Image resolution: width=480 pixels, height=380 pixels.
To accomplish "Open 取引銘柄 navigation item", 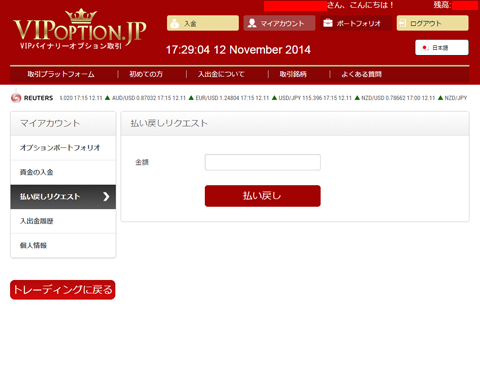I will click(x=293, y=74).
